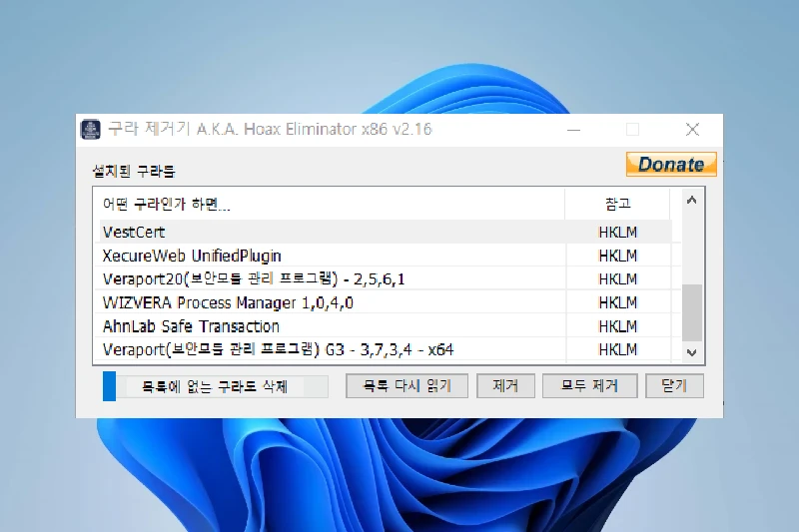Viewport: 799px width, 532px height.
Task: Click the list scrollbar up arrow
Action: point(691,200)
